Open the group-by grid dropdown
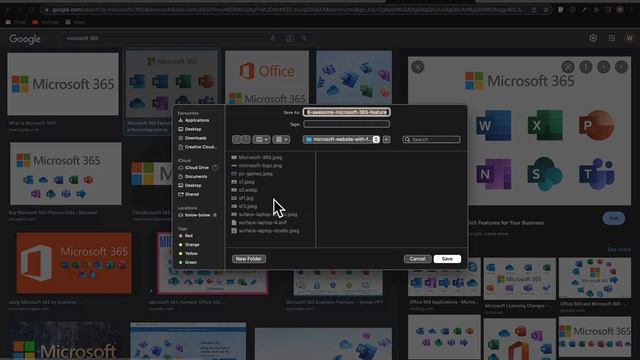The height and width of the screenshot is (360, 640). (x=281, y=140)
